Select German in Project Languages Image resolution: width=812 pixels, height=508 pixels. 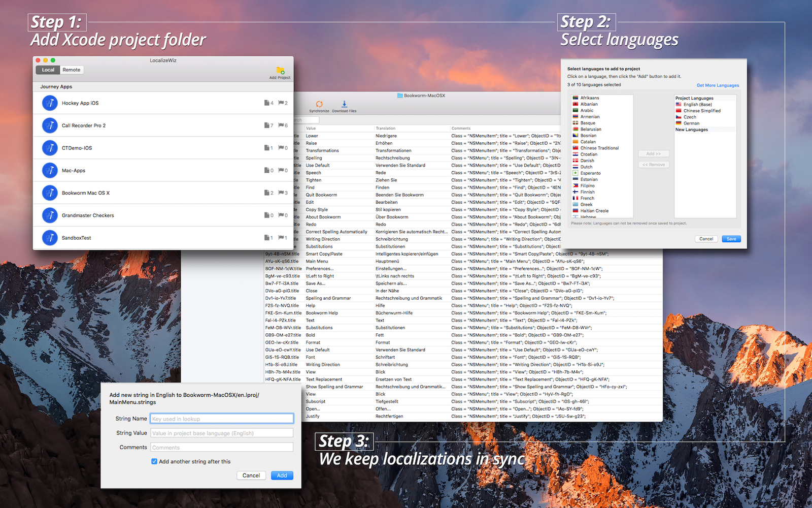tap(691, 123)
